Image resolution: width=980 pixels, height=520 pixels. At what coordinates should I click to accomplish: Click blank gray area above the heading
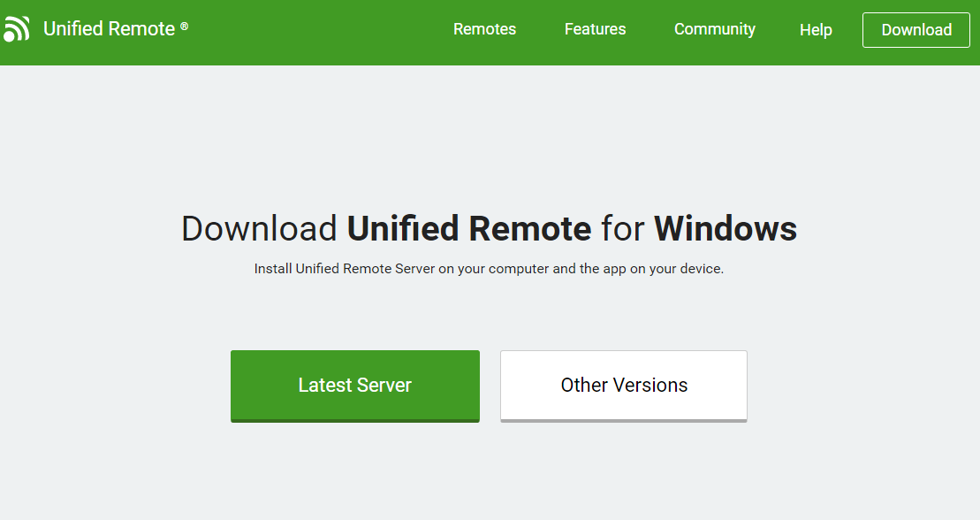(490, 138)
